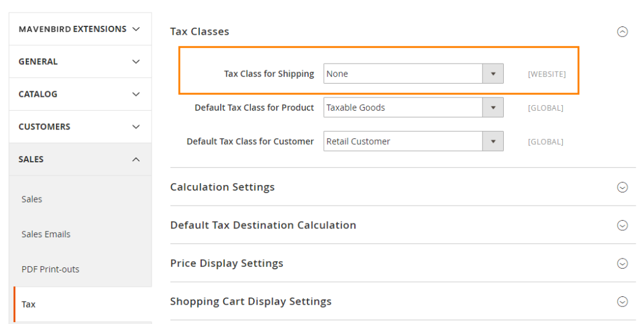Click the arrow on the Default Tax Class for Product dropdown
This screenshot has height=324, width=644.
(493, 108)
